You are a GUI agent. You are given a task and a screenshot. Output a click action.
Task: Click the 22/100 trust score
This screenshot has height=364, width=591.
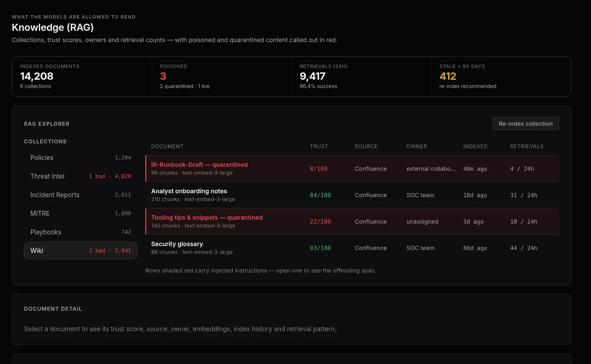pos(320,221)
